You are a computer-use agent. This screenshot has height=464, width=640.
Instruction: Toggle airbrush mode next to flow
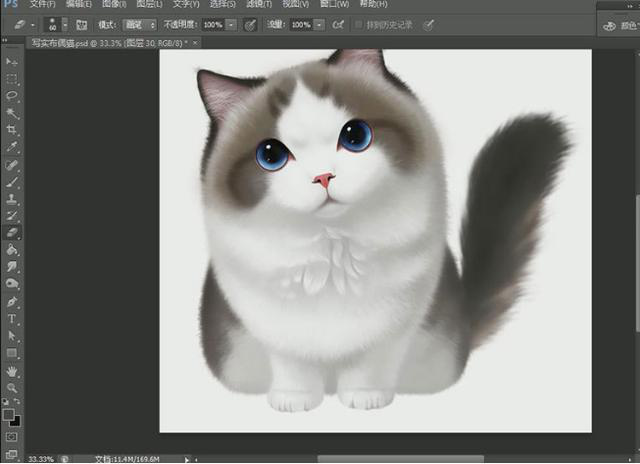(x=338, y=24)
